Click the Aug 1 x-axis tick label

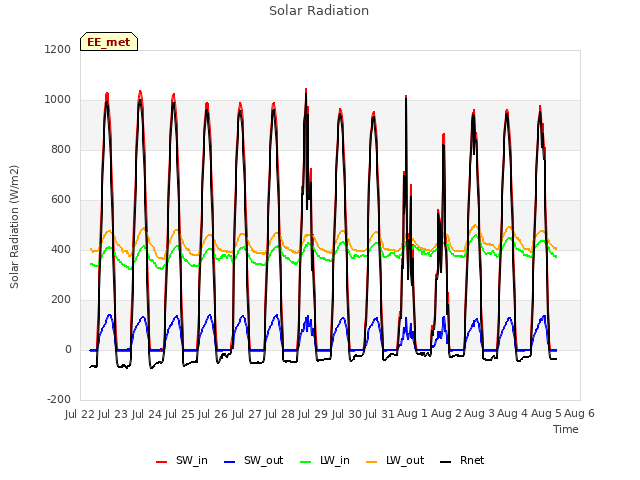pos(412,414)
